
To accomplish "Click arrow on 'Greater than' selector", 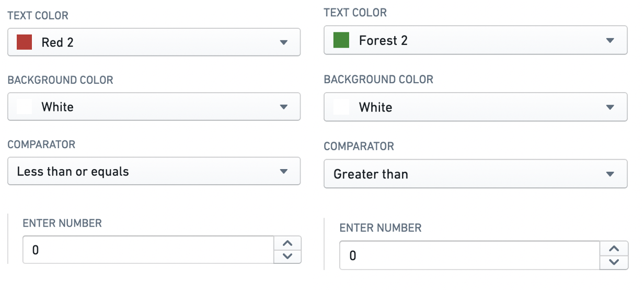I will pos(609,174).
